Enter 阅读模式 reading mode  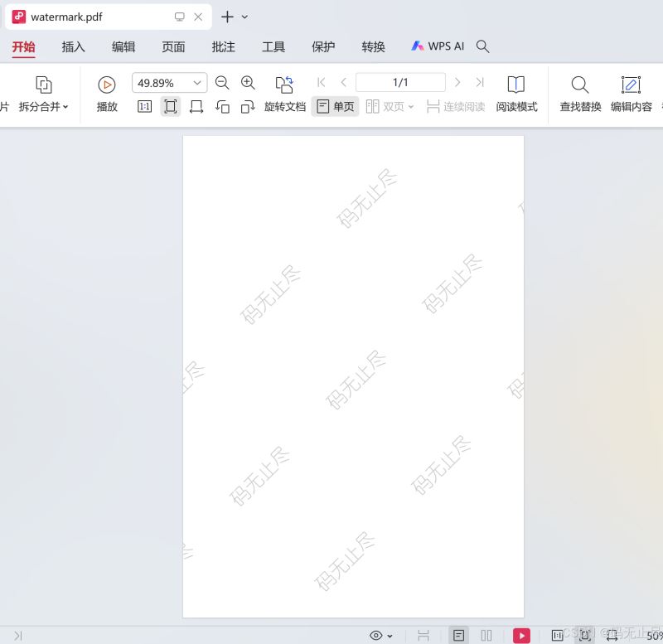pyautogui.click(x=516, y=94)
